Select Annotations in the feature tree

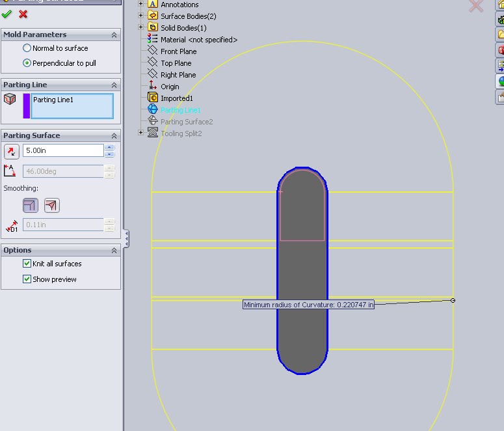click(x=179, y=5)
